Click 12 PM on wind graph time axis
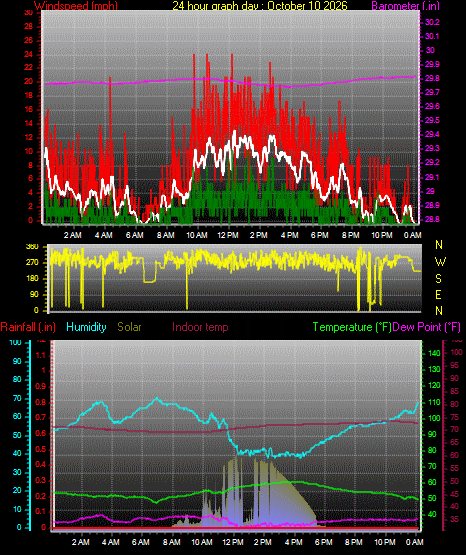466x555 pixels. pos(228,235)
